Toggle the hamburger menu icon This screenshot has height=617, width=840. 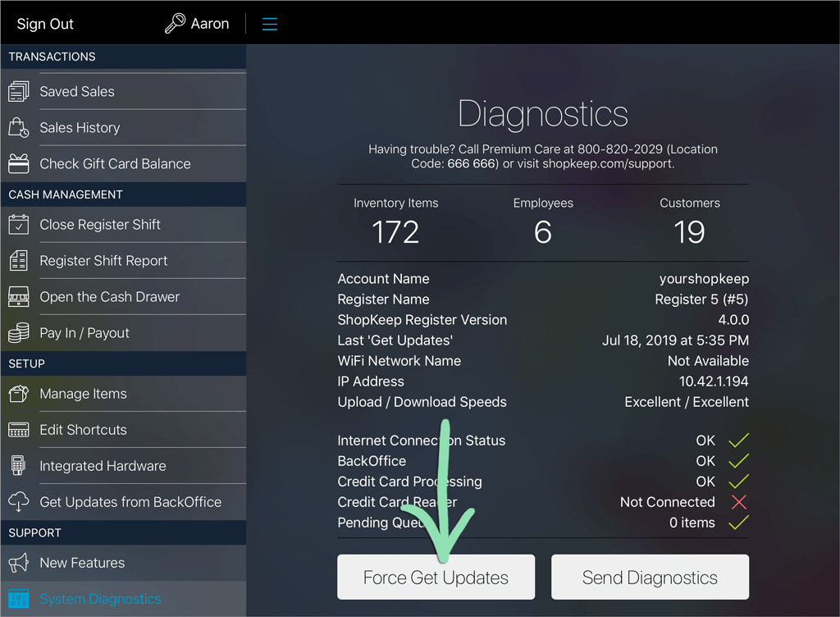coord(269,24)
